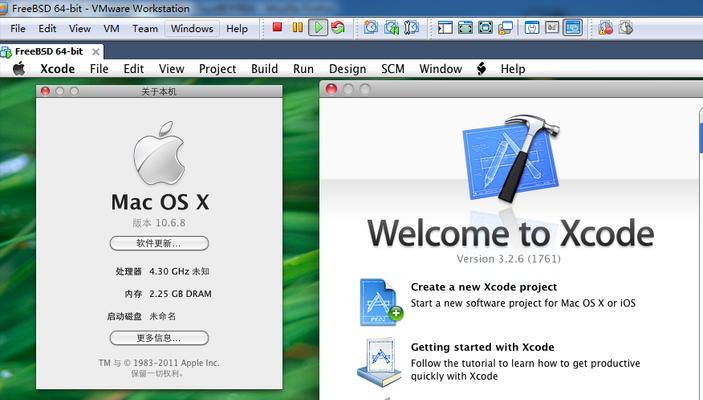This screenshot has width=703, height=400.
Task: Click the 版本 10.6.8 version text
Action: click(159, 223)
